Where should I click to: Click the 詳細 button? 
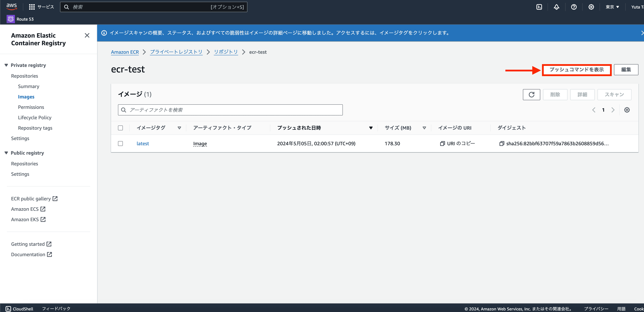582,95
